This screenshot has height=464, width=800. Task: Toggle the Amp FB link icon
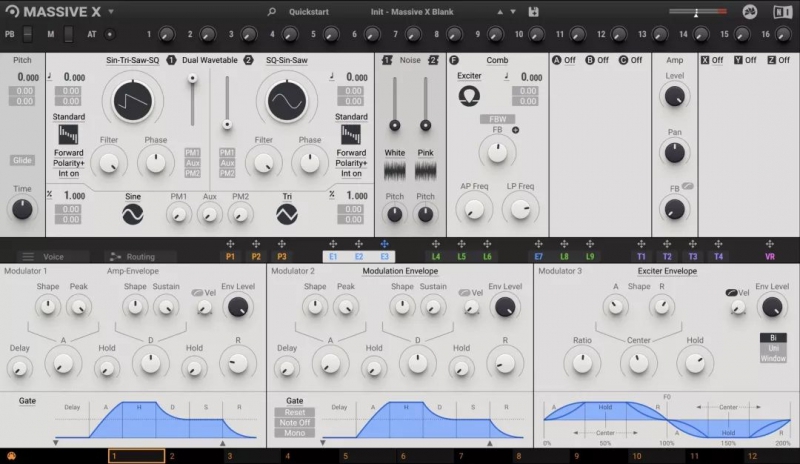pos(687,186)
